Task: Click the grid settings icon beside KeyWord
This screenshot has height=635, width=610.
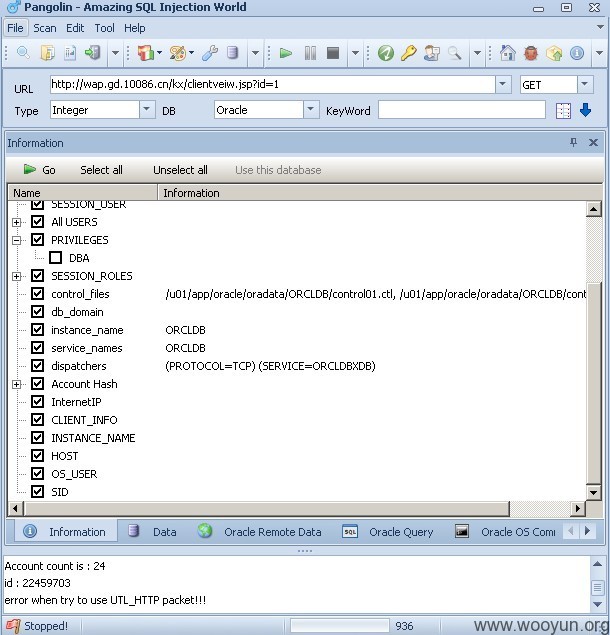Action: click(563, 111)
